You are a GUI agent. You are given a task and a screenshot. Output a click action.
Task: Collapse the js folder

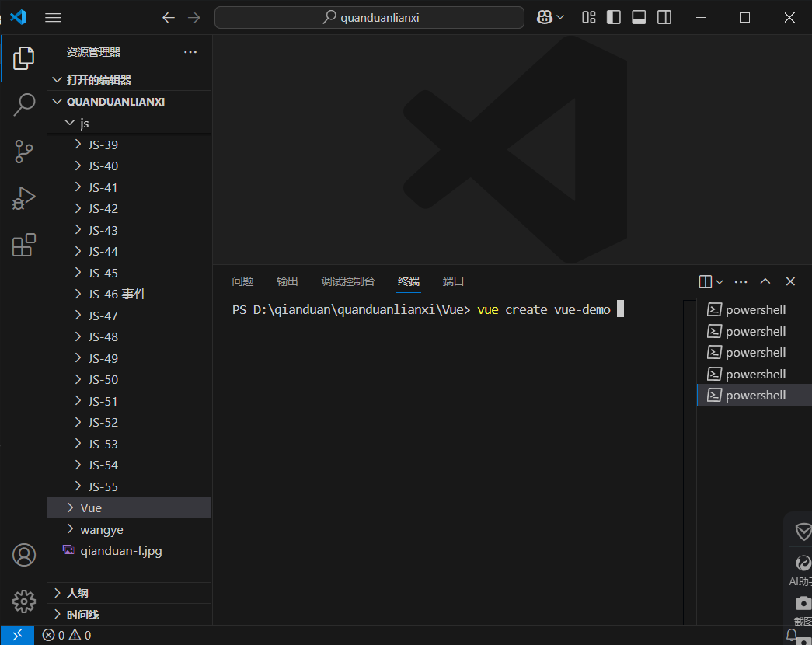coord(130,124)
